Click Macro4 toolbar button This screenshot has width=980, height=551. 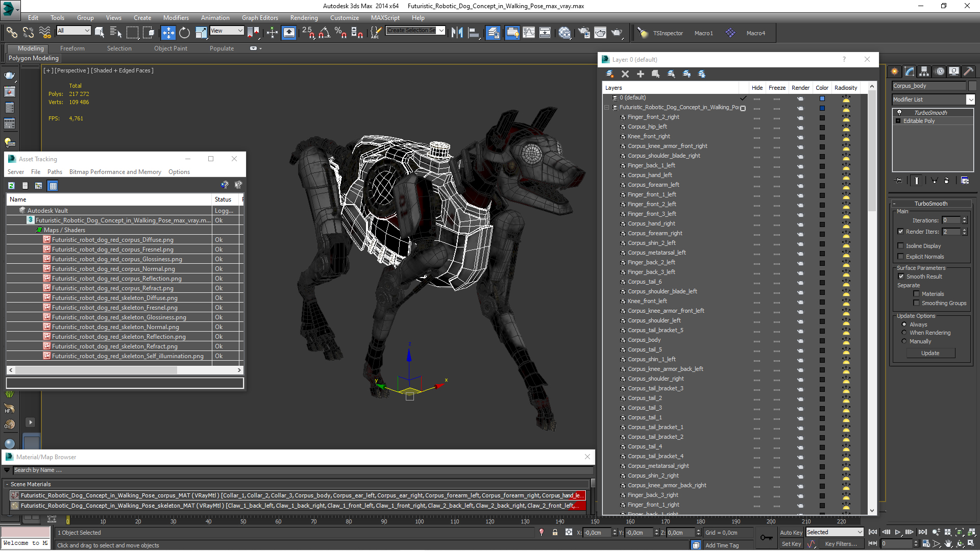pos(755,33)
